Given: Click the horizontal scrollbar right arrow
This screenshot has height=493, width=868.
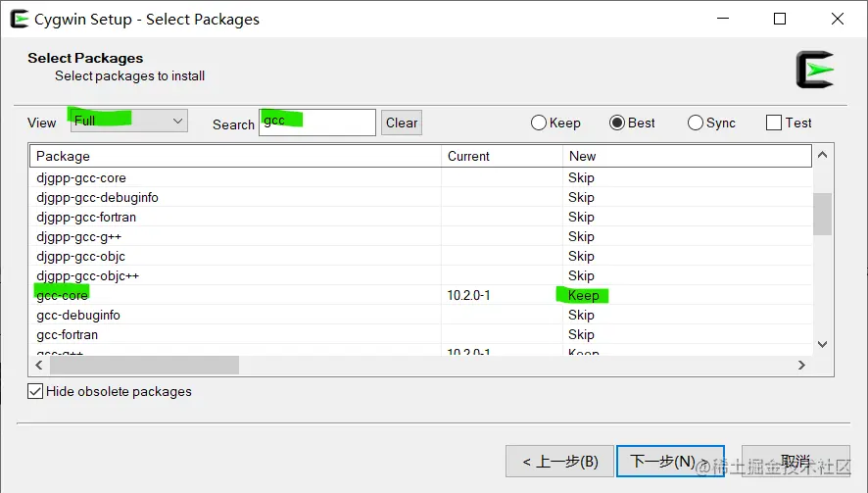Looking at the screenshot, I should tap(801, 365).
